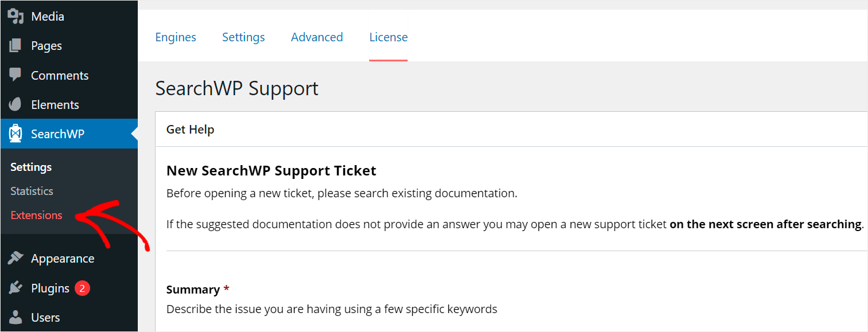Viewport: 868px width, 332px height.
Task: Click the bold 'on the next screen after searching' text
Action: pyautogui.click(x=766, y=224)
